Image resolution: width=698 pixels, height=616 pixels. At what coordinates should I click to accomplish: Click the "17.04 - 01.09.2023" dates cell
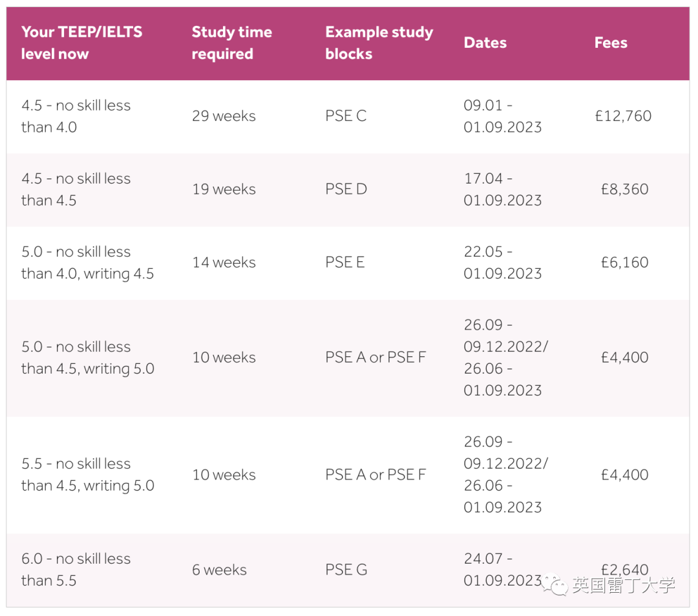[x=502, y=189]
